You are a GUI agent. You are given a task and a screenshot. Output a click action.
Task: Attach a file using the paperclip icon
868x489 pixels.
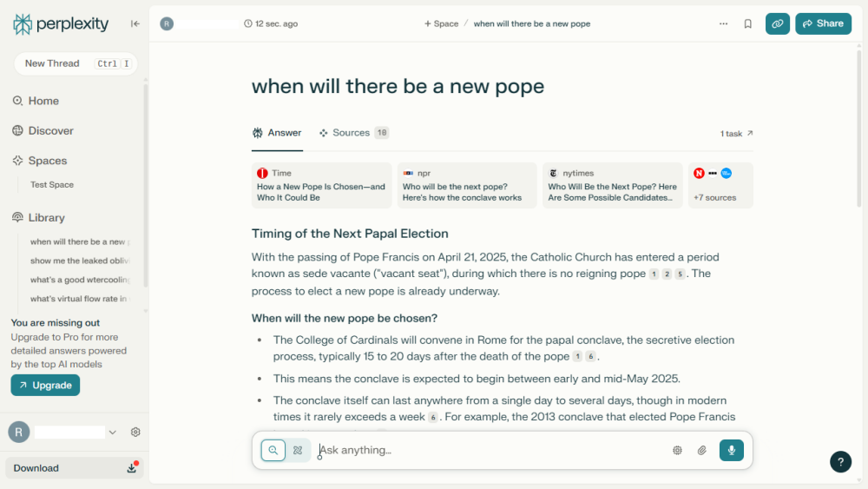tap(702, 450)
